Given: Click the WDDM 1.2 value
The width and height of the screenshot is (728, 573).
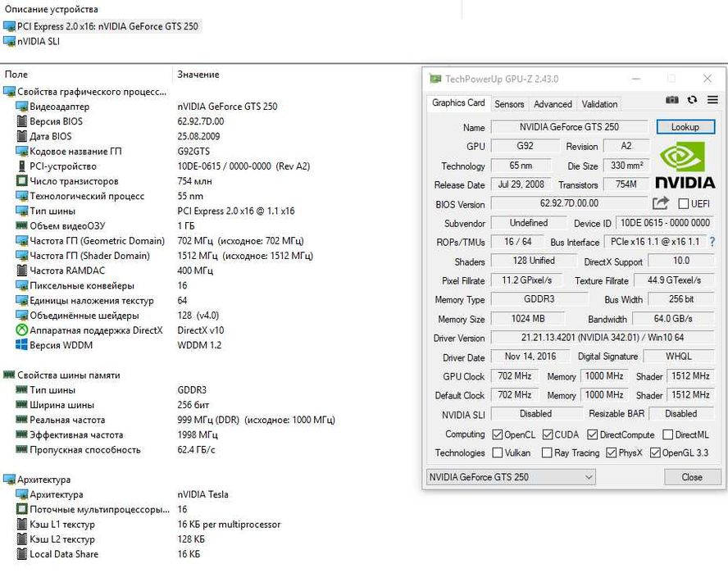Looking at the screenshot, I should (x=199, y=345).
